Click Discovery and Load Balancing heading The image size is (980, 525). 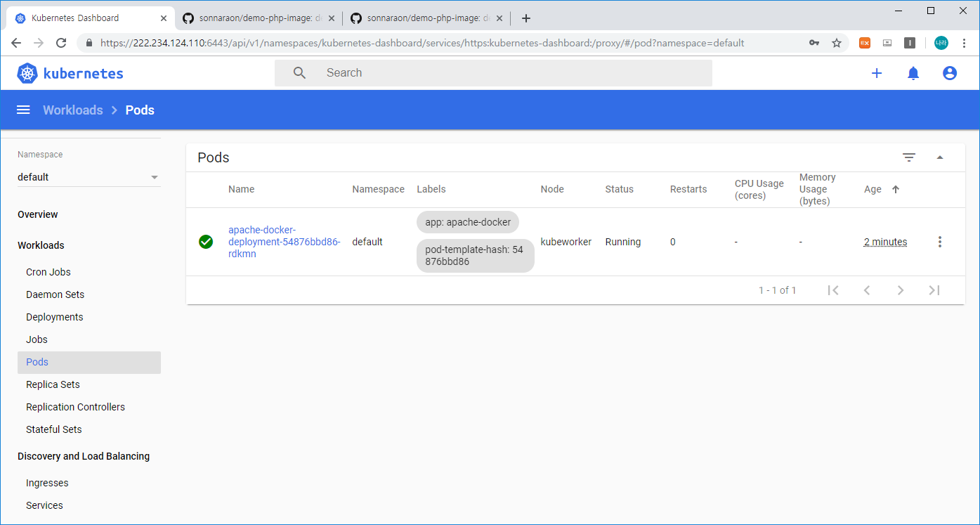pos(84,456)
